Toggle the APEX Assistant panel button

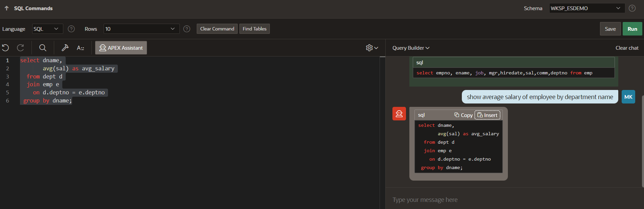[x=121, y=48]
